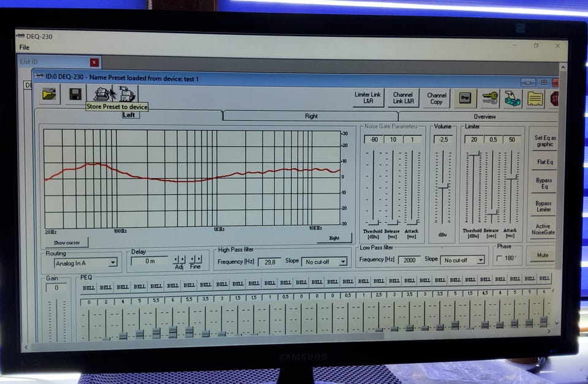Click the Right button below the EQ graph
Screen dimensions: 588x384
point(334,238)
